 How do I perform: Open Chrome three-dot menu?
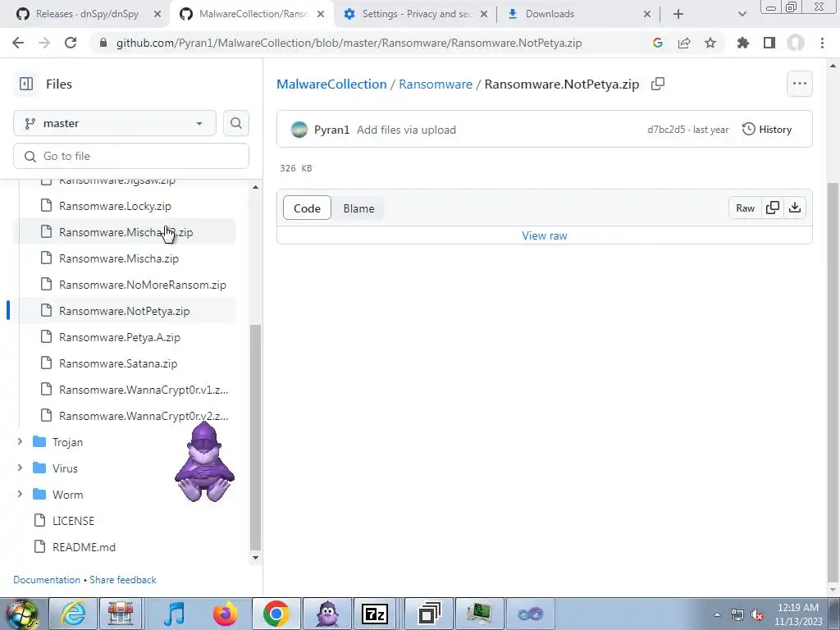pyautogui.click(x=822, y=43)
